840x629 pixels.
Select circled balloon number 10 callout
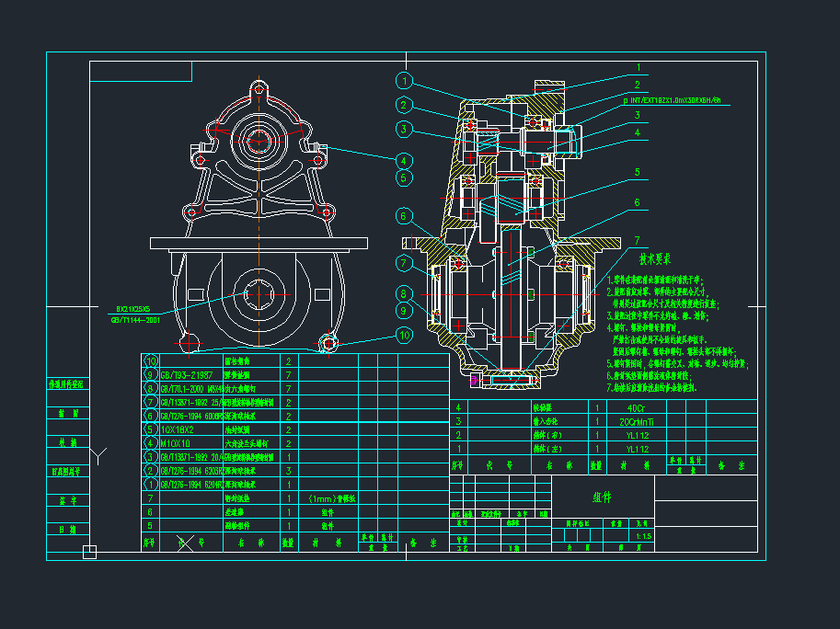tap(404, 336)
